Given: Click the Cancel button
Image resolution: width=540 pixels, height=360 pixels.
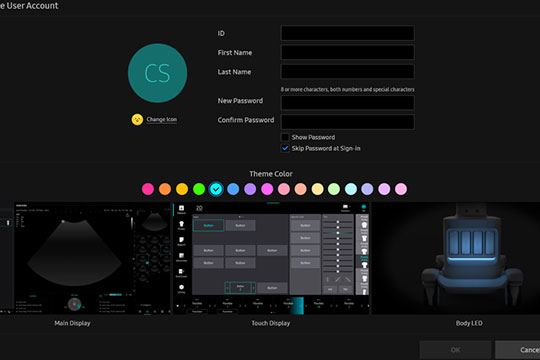Looking at the screenshot, I should pyautogui.click(x=518, y=350).
